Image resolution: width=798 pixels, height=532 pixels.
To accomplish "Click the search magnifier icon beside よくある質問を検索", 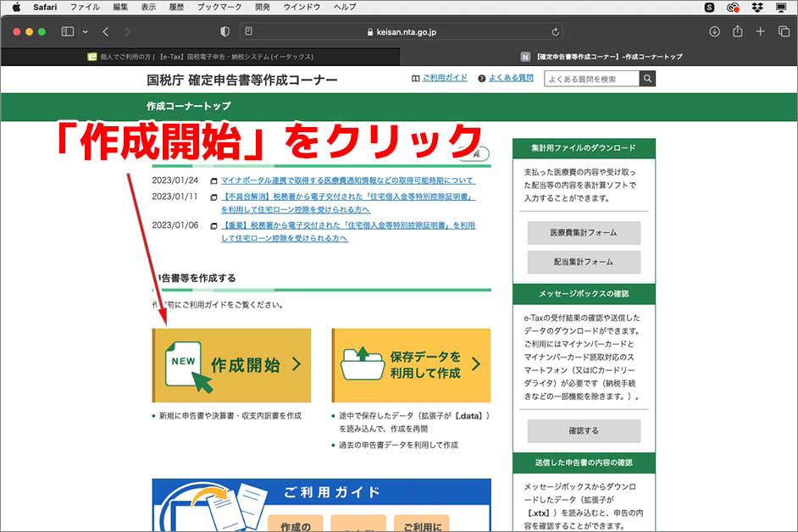I will pyautogui.click(x=646, y=78).
